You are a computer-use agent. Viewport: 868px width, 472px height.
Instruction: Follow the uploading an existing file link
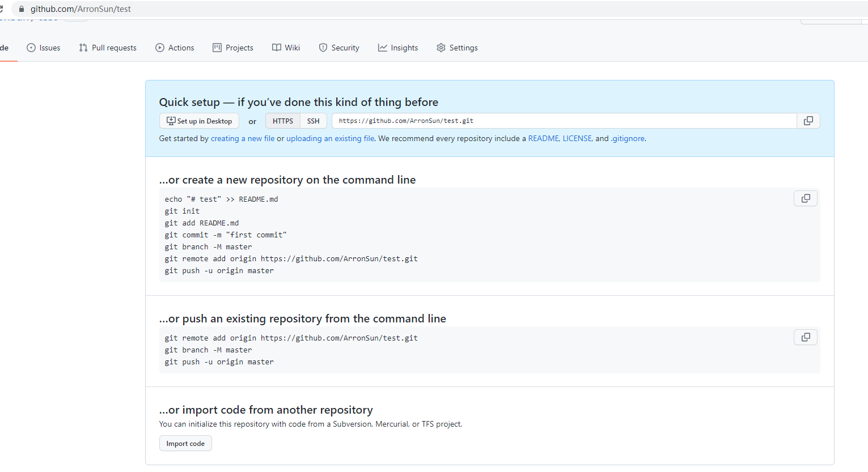point(330,138)
